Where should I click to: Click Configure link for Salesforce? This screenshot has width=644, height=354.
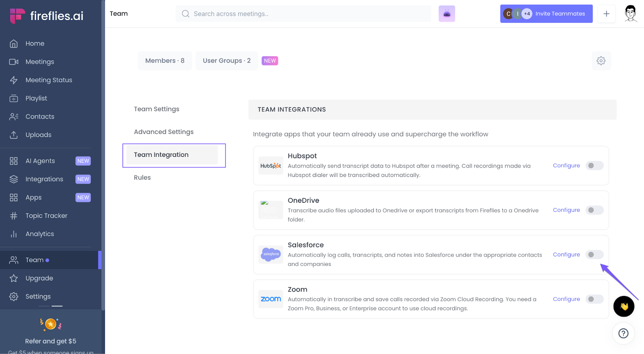[x=566, y=255]
